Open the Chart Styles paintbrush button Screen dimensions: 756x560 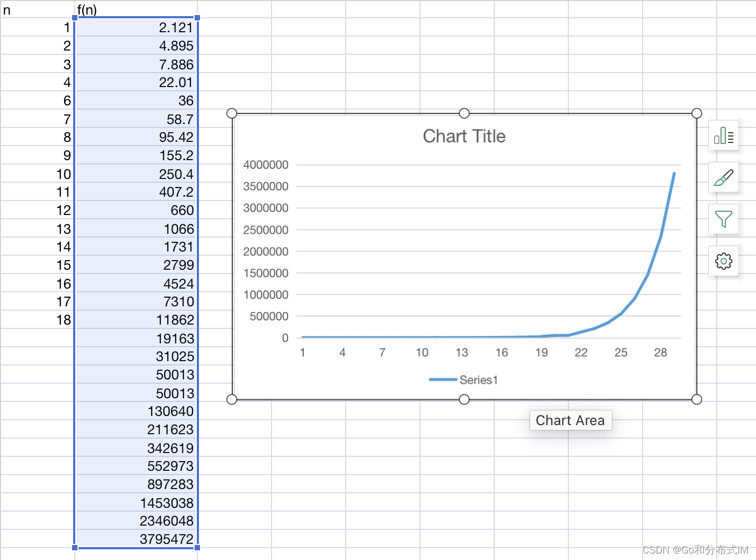(724, 177)
